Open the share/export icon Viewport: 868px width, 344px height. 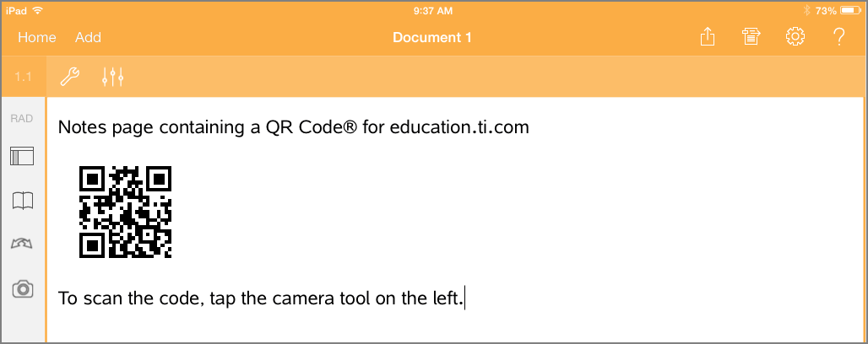point(707,37)
